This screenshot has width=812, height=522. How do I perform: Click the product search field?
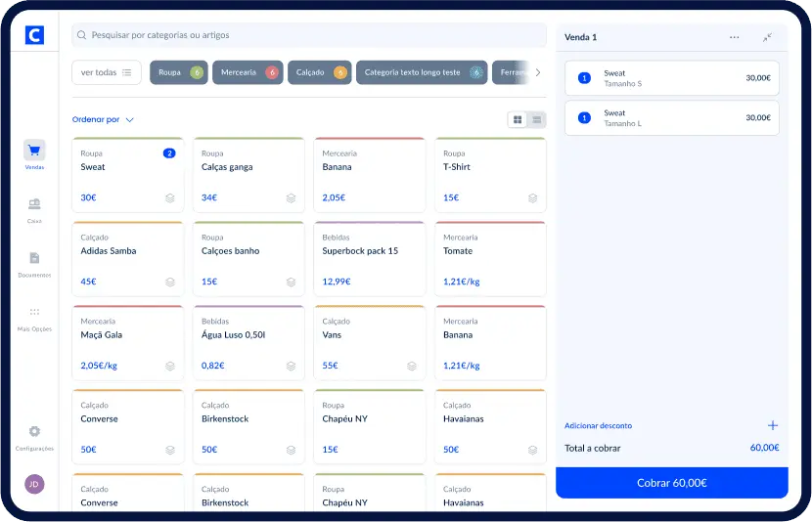308,35
